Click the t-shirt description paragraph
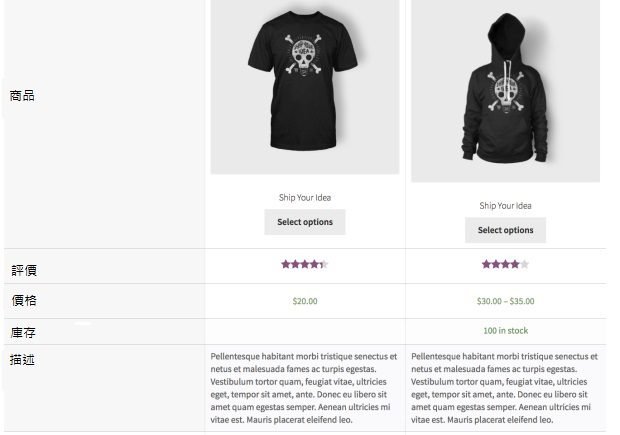This screenshot has height=435, width=620. click(x=304, y=387)
